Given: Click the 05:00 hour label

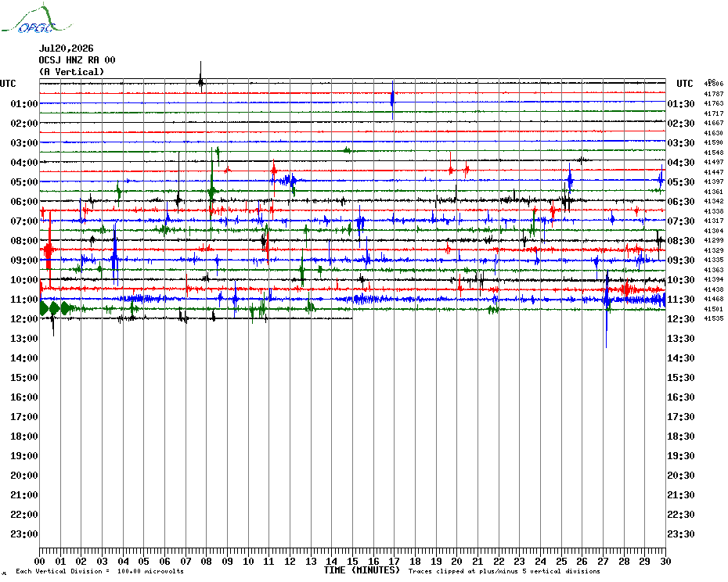Looking at the screenshot, I should click(24, 182).
